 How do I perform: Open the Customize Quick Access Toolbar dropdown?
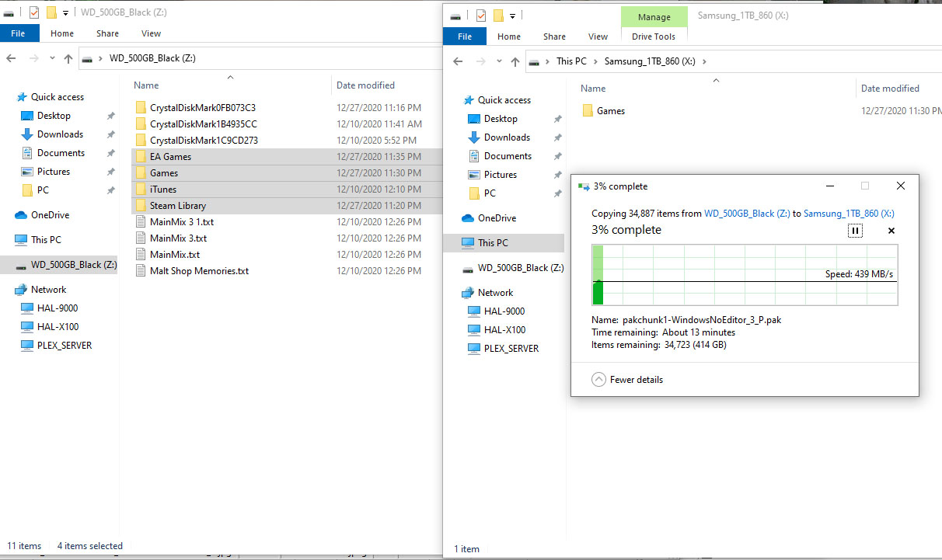[x=66, y=12]
